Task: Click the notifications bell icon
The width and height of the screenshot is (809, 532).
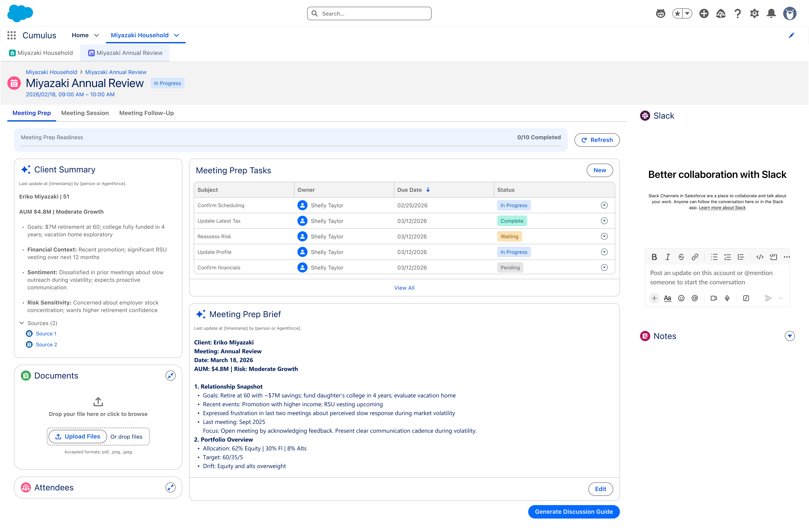Action: click(771, 14)
